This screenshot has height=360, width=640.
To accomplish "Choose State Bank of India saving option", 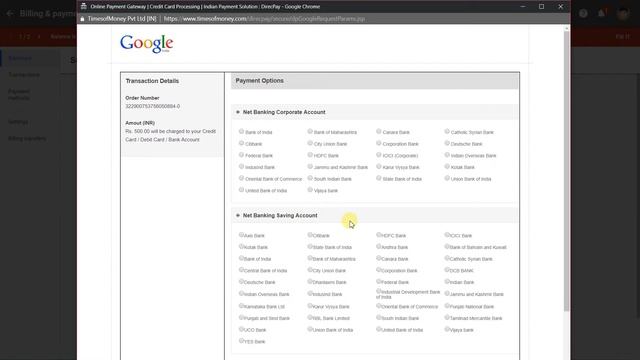I will [x=310, y=247].
